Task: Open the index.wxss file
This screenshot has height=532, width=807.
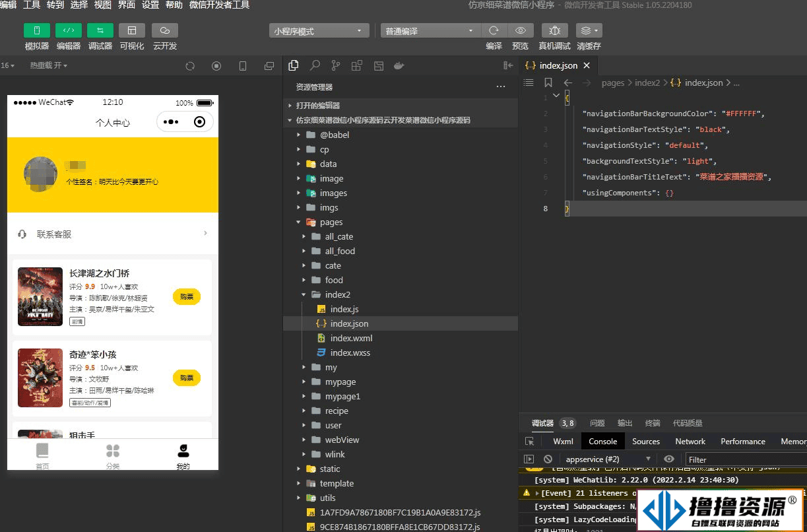Action: coord(401,352)
